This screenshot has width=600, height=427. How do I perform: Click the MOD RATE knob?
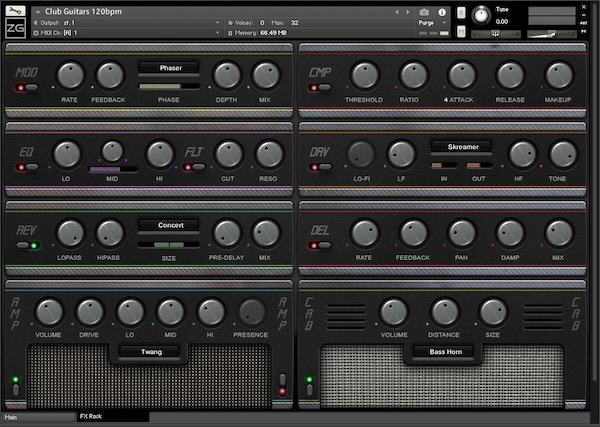pyautogui.click(x=70, y=73)
